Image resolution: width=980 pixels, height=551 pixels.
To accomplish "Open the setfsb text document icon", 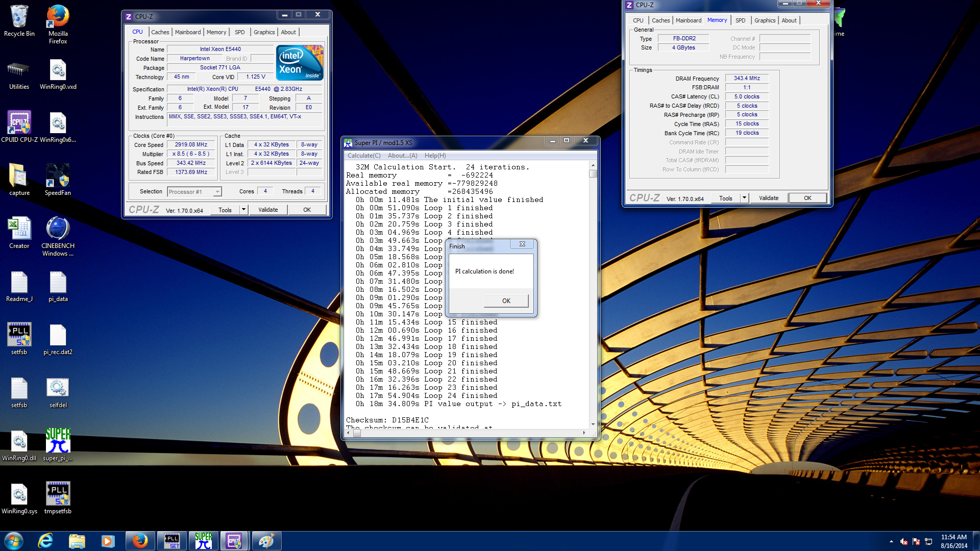I will pos(19,392).
